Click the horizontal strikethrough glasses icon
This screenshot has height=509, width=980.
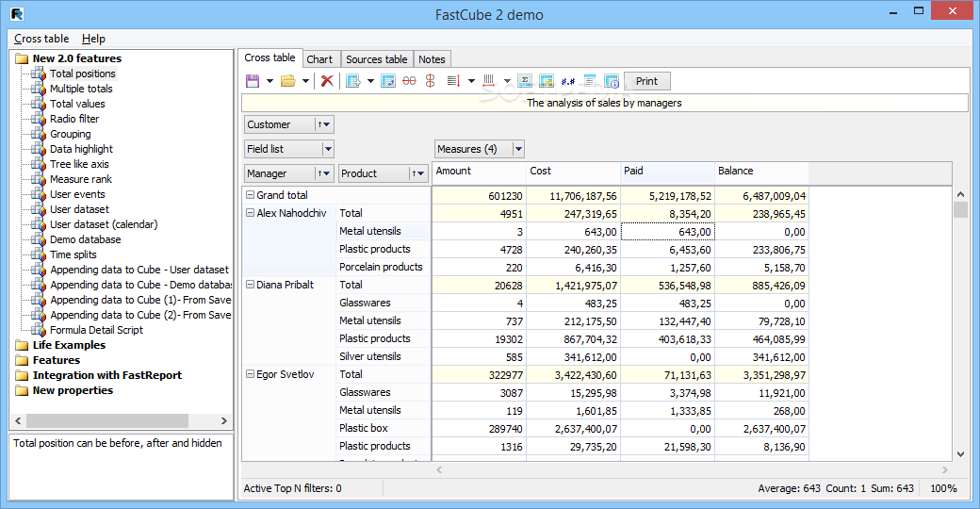coord(409,81)
